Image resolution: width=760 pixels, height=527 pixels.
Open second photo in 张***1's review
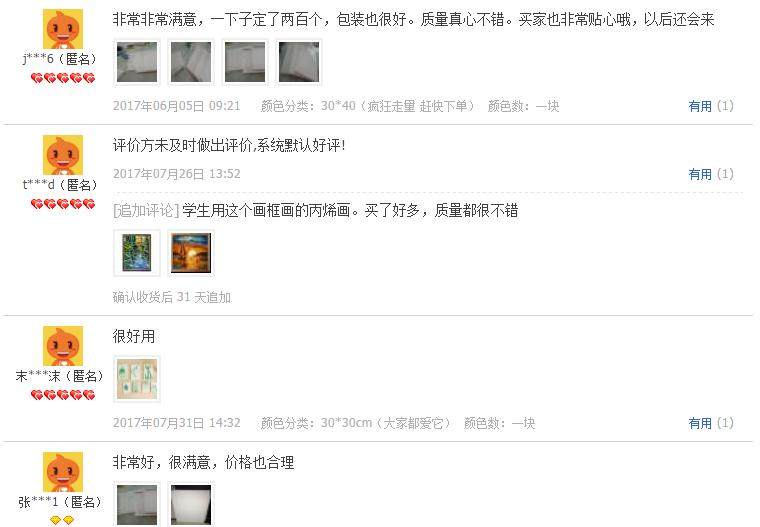point(191,504)
